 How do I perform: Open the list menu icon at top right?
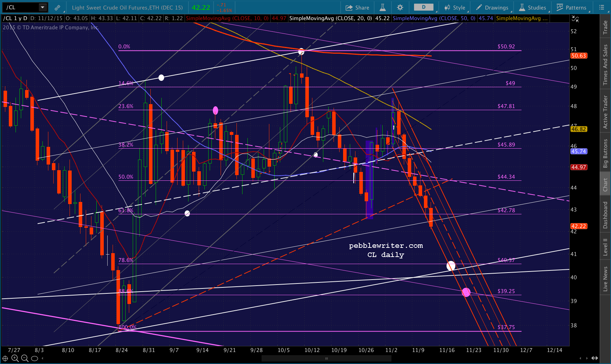click(601, 7)
